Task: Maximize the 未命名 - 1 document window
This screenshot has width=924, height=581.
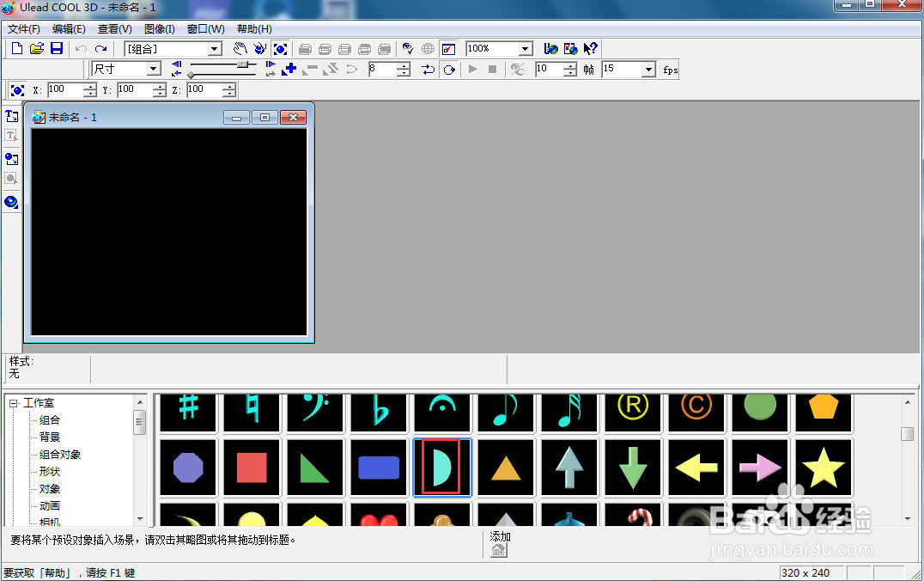Action: pyautogui.click(x=264, y=118)
